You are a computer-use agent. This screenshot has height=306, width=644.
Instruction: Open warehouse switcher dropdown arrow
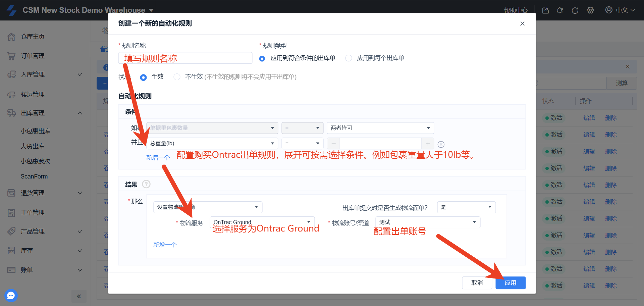151,10
